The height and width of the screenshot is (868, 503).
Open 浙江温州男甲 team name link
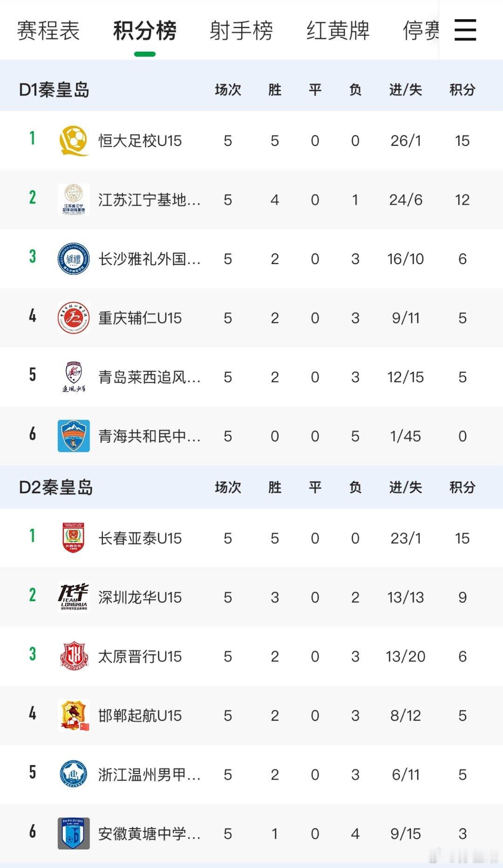coord(149,774)
